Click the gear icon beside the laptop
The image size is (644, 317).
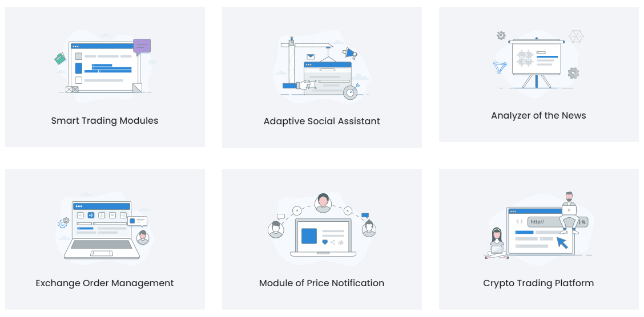tap(63, 222)
